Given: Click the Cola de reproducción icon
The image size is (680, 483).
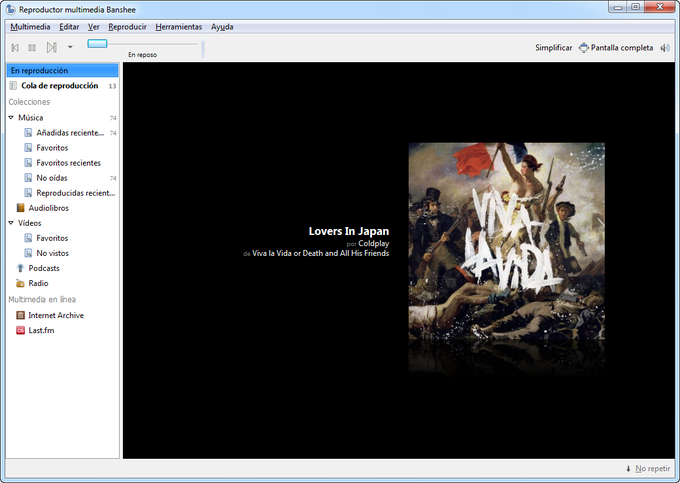Looking at the screenshot, I should click(13, 85).
